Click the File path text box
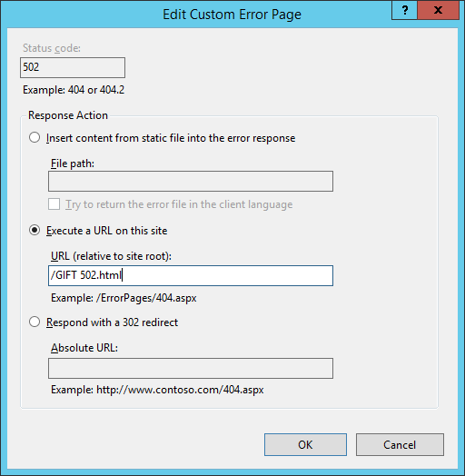Image resolution: width=465 pixels, height=476 pixels. [x=191, y=182]
